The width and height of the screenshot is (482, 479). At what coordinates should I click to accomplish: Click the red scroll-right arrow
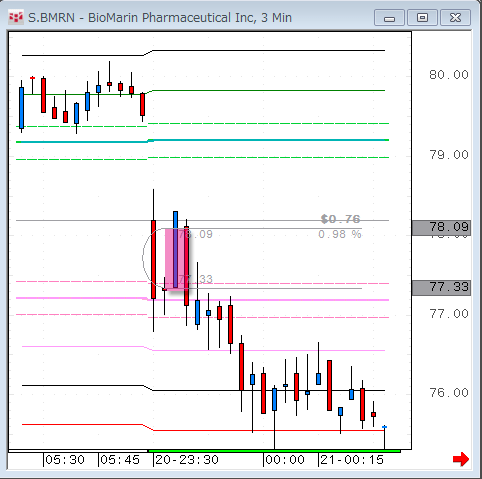pos(461,459)
